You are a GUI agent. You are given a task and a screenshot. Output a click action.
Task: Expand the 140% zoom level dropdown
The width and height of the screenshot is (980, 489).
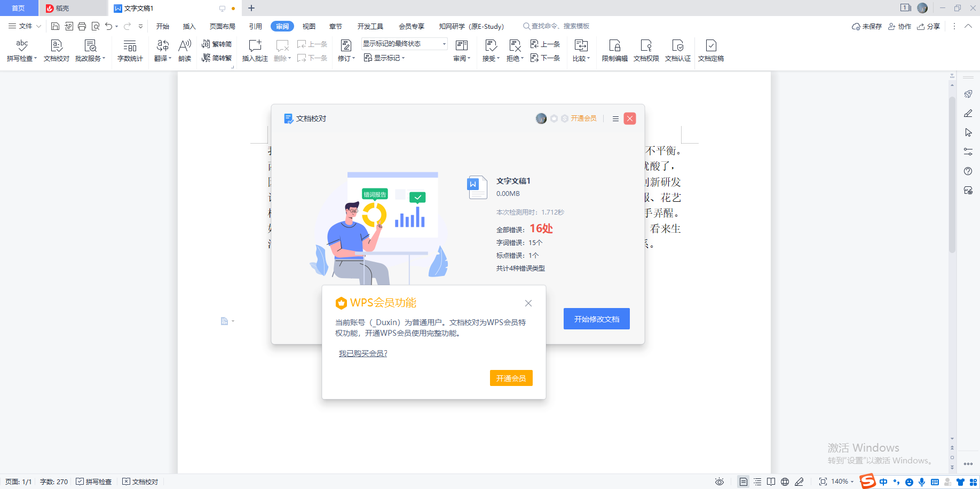tap(852, 482)
